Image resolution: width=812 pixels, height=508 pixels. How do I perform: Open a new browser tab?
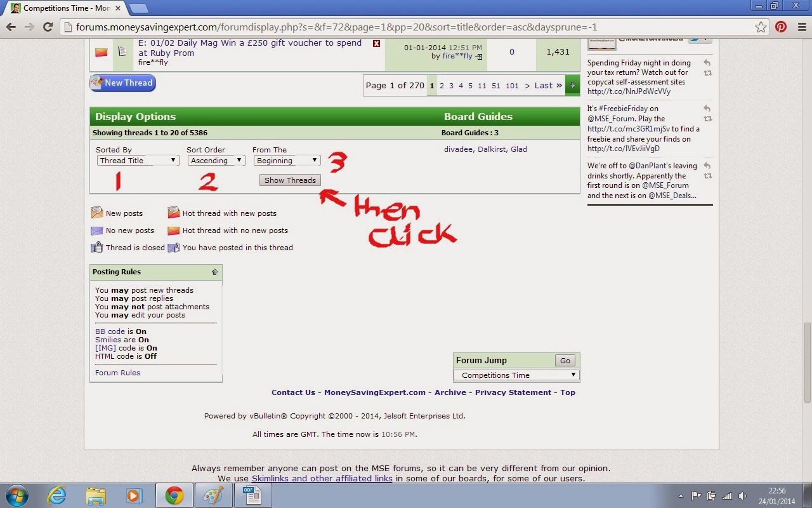tap(139, 8)
